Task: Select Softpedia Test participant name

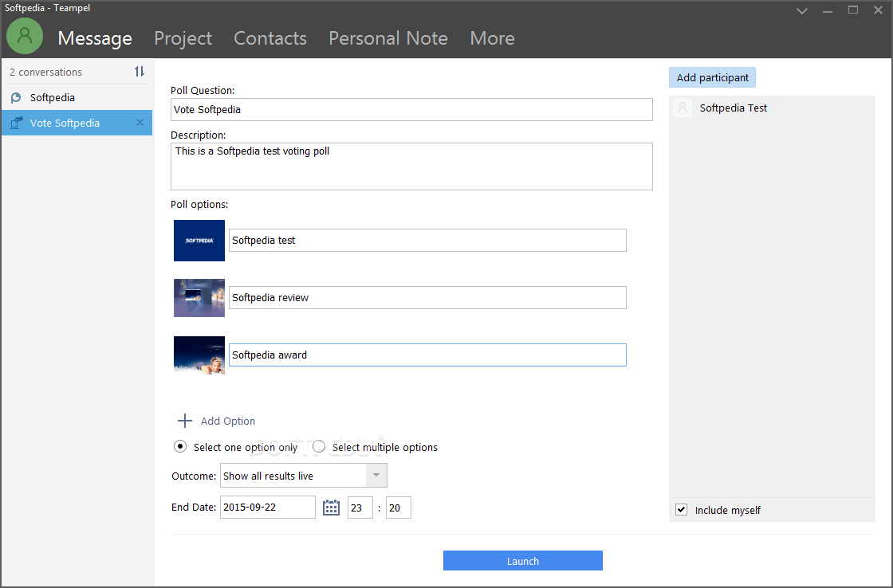Action: (x=733, y=108)
